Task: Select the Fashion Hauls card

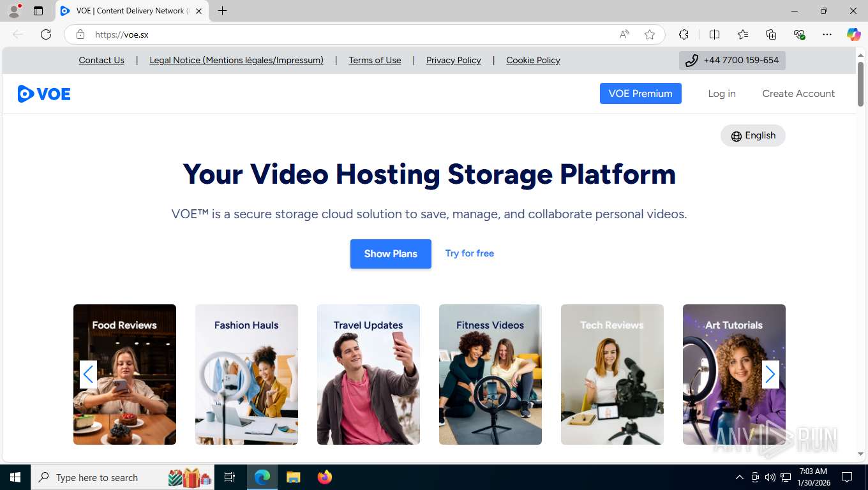Action: (x=246, y=375)
